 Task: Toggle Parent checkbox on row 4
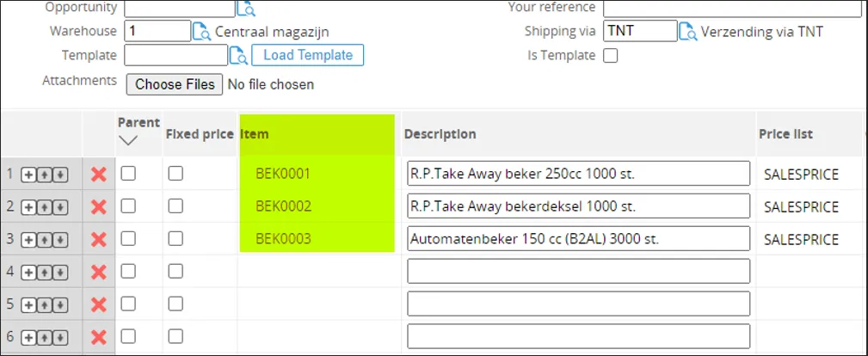[x=128, y=272]
